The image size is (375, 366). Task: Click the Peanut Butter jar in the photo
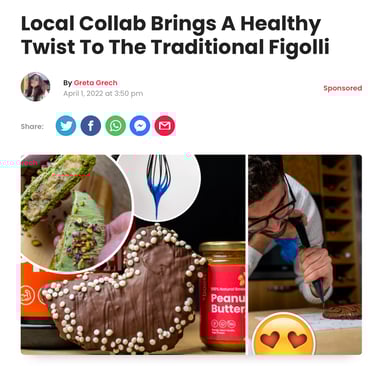222,295
